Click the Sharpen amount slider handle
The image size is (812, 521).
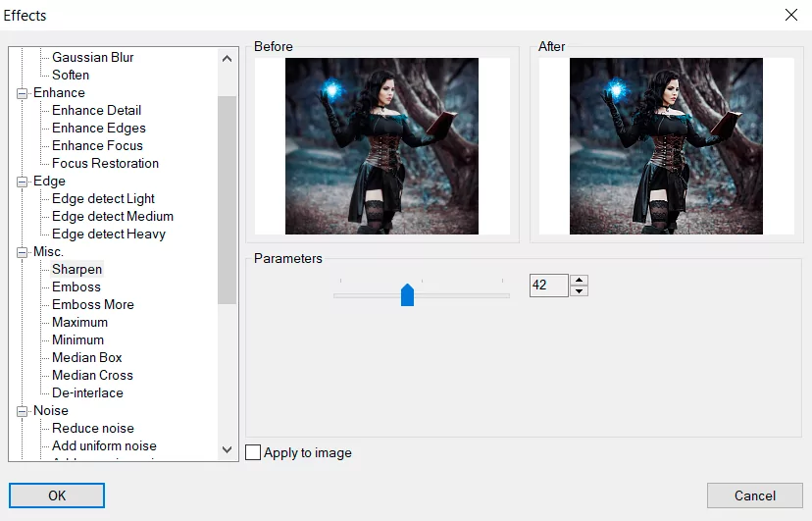tap(408, 294)
